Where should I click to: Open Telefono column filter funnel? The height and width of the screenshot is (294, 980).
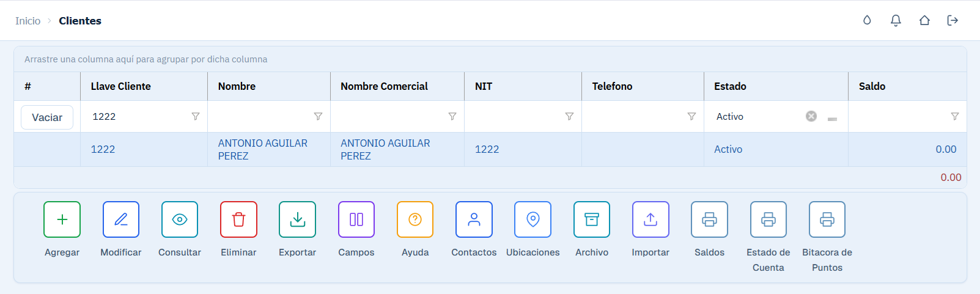pyautogui.click(x=691, y=116)
